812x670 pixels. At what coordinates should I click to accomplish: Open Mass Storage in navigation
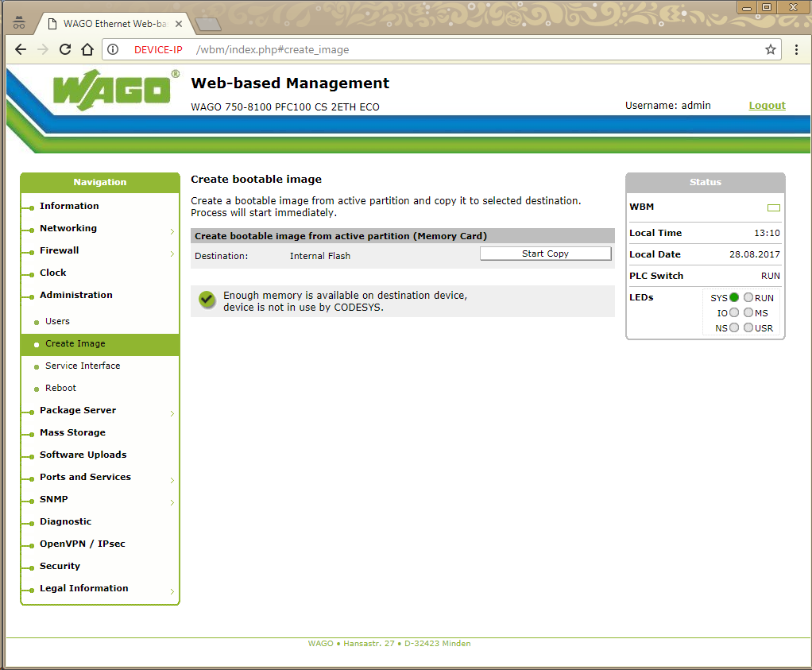72,432
